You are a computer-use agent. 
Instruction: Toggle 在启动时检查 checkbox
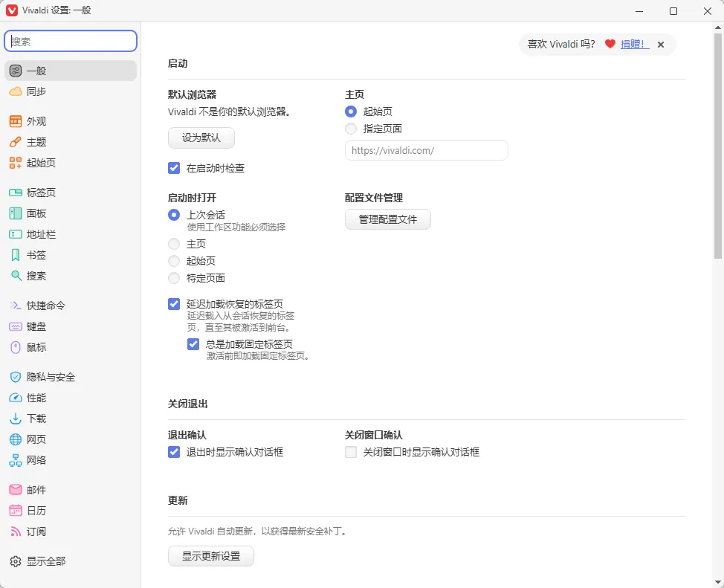174,168
